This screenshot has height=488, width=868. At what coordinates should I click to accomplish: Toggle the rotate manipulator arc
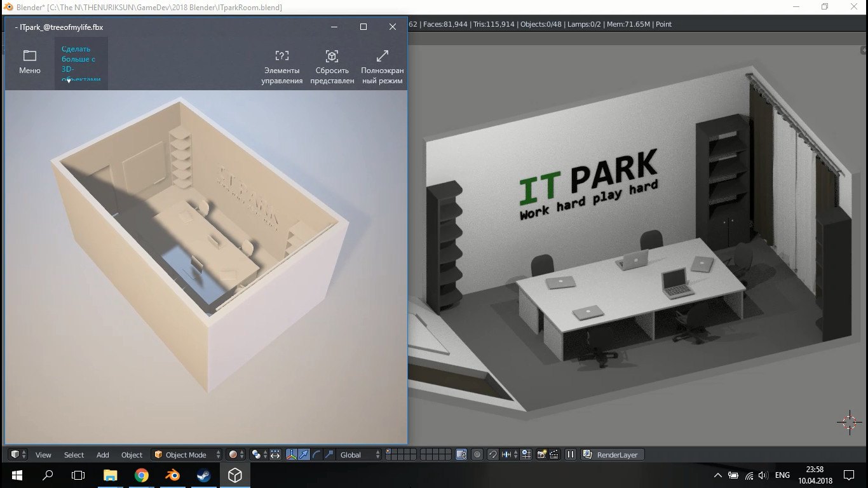tap(316, 454)
